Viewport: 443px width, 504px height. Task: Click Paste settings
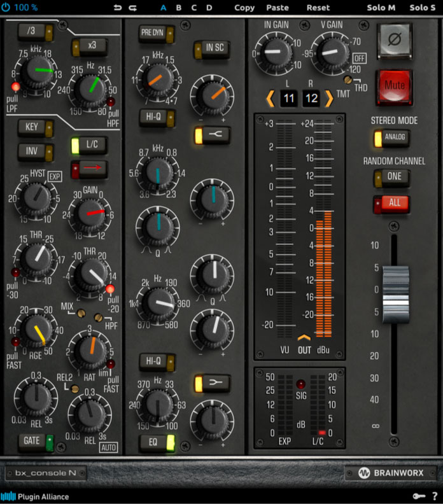click(x=278, y=8)
